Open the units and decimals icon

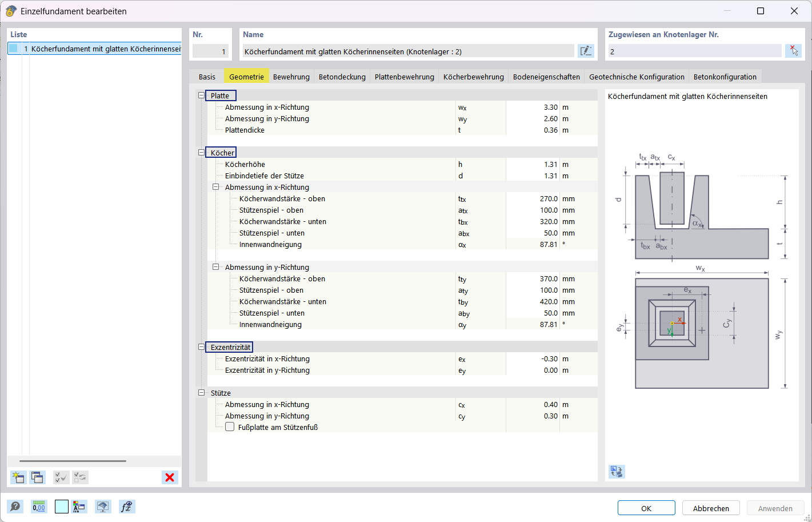coord(39,507)
